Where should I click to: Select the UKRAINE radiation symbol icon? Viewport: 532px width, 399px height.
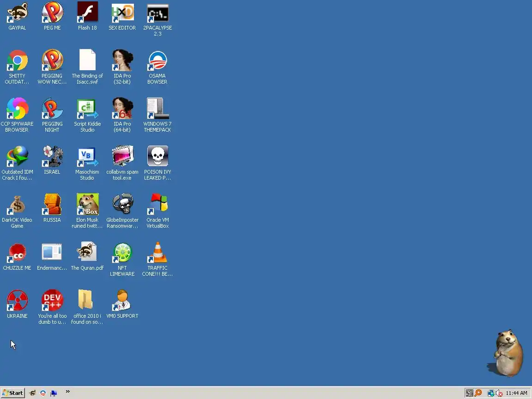17,301
